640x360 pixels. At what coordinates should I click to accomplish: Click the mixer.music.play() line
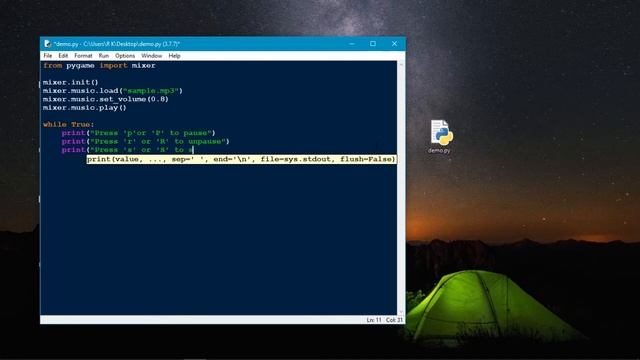click(x=84, y=107)
